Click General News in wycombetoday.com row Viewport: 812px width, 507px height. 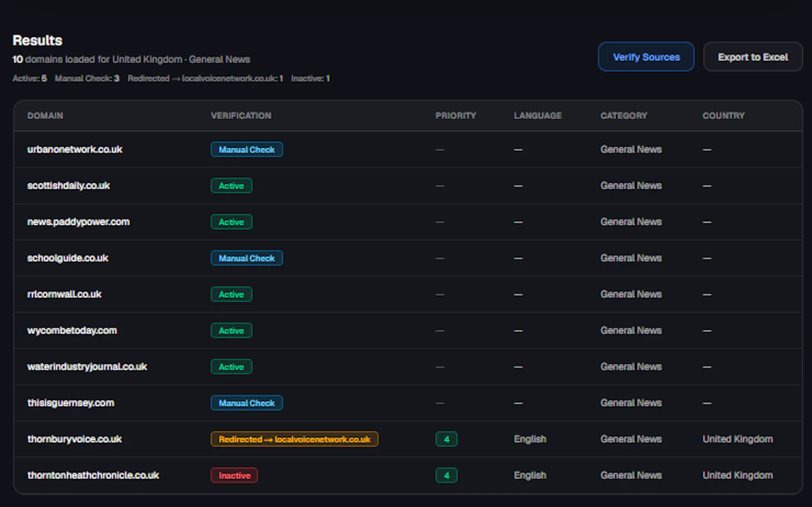(x=631, y=330)
